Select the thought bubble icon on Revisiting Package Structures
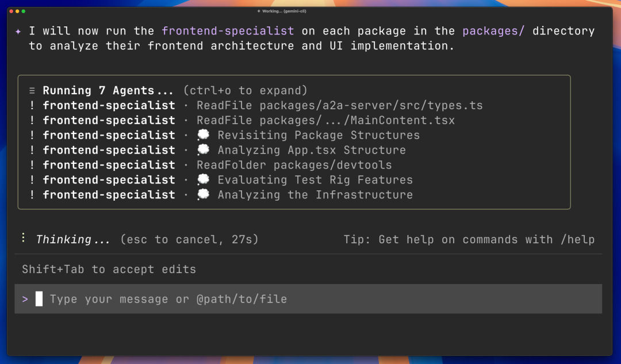This screenshot has height=364, width=621. pyautogui.click(x=204, y=135)
